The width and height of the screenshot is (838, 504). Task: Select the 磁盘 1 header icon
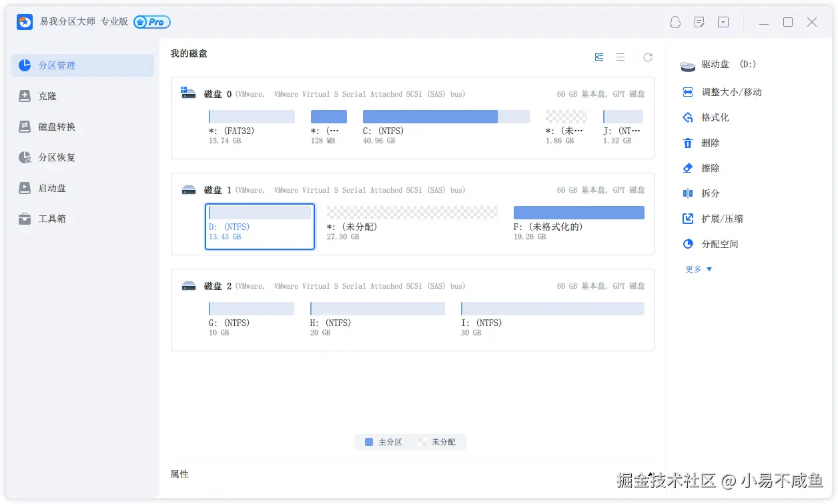click(x=189, y=190)
